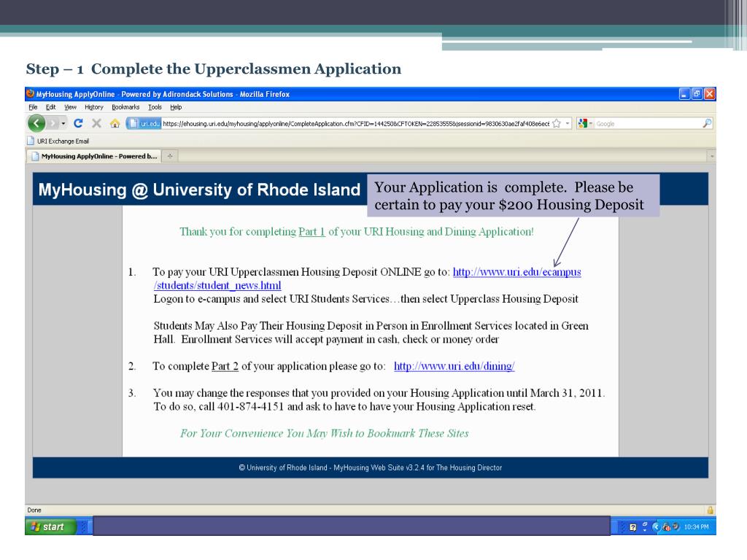Open the Edit menu

pos(50,107)
